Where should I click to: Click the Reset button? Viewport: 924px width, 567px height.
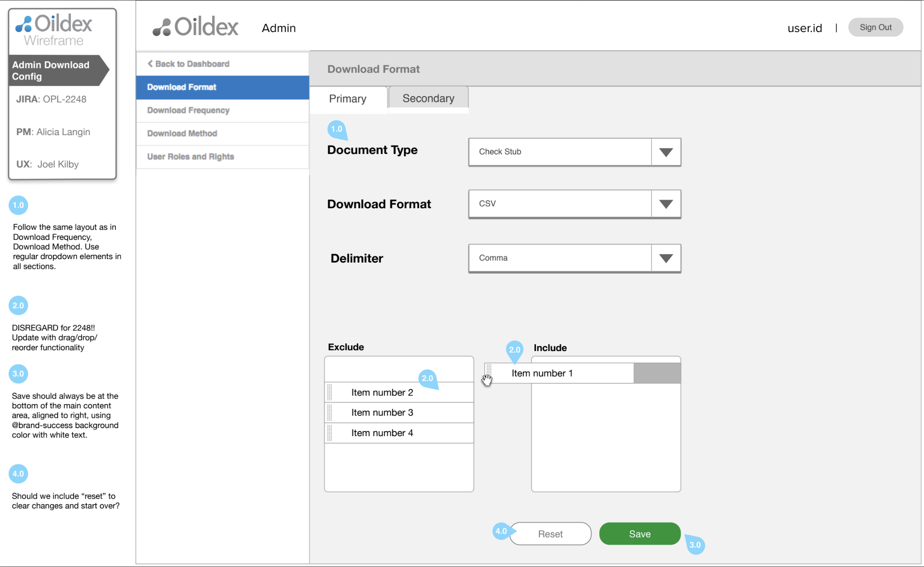pos(550,534)
